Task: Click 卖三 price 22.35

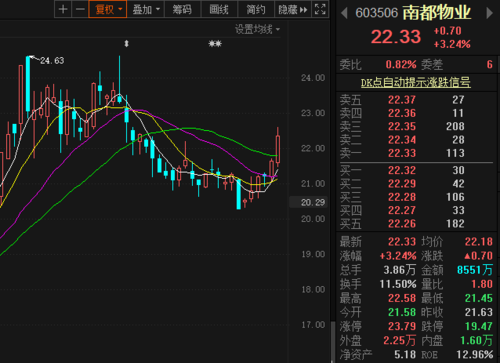Action: tap(402, 126)
